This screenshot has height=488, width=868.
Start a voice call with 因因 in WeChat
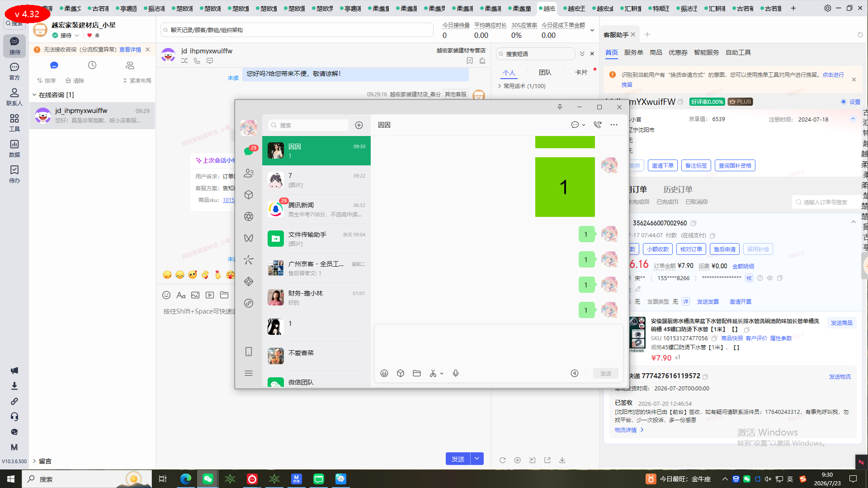click(x=598, y=125)
